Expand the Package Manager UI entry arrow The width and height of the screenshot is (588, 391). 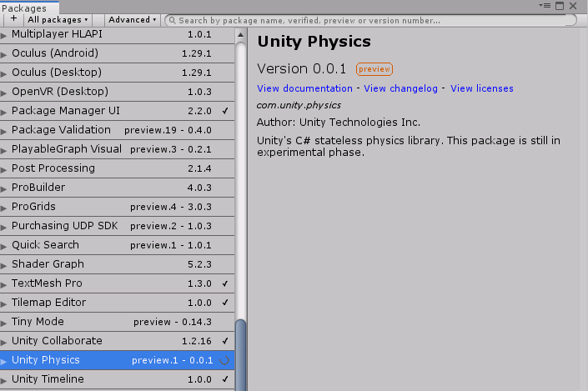click(x=3, y=112)
